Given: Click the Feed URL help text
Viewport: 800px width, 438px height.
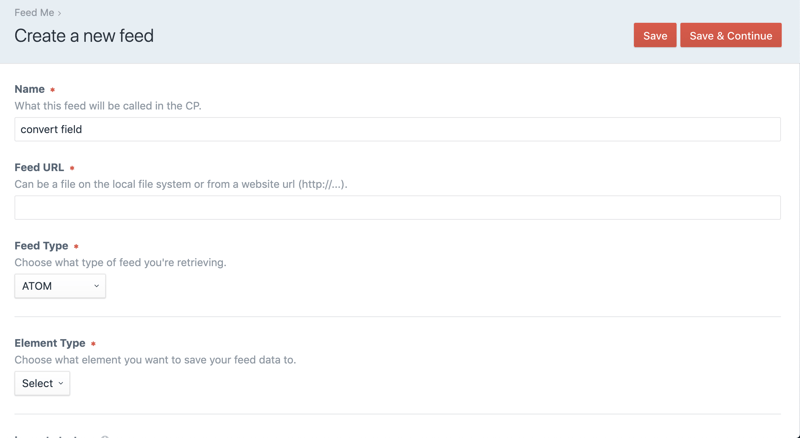Looking at the screenshot, I should [180, 184].
